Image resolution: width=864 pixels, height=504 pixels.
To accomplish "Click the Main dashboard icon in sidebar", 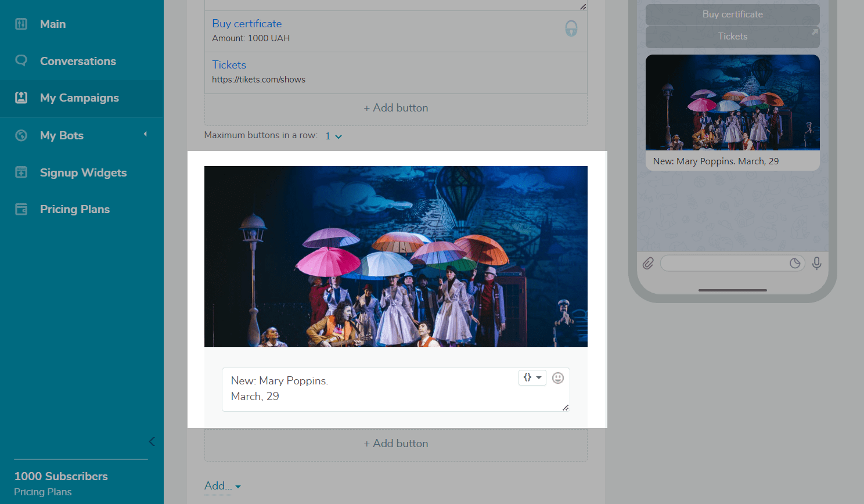I will click(21, 24).
